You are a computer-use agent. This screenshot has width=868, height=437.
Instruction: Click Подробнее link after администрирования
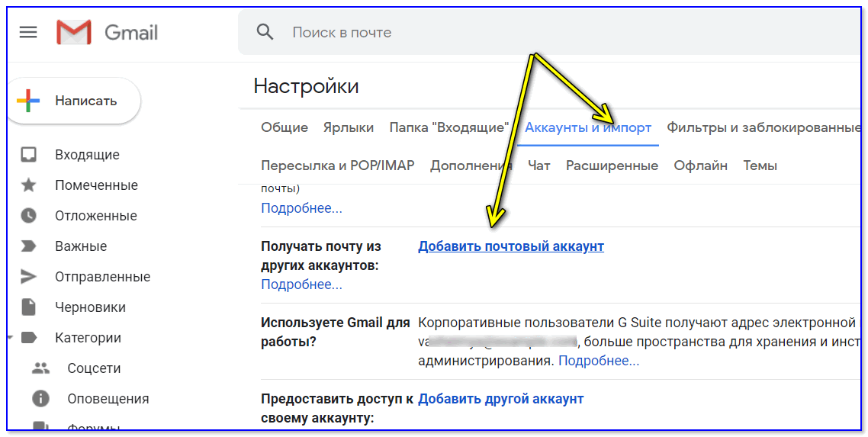[x=599, y=361]
